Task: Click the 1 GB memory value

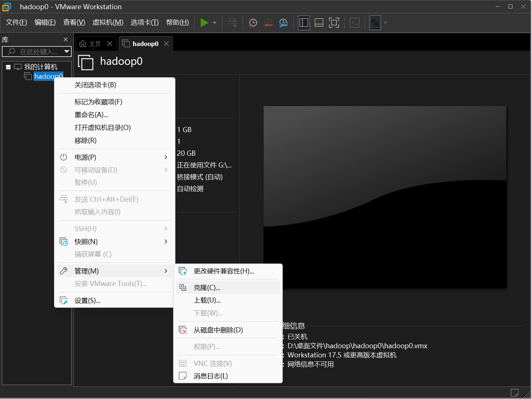Action: pyautogui.click(x=184, y=130)
